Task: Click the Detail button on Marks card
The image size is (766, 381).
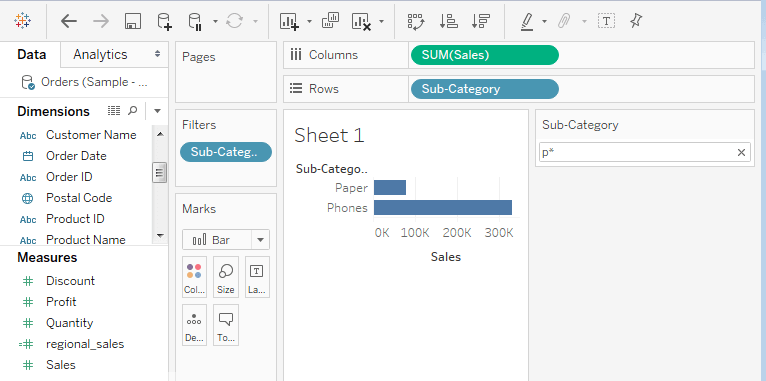Action: 194,325
